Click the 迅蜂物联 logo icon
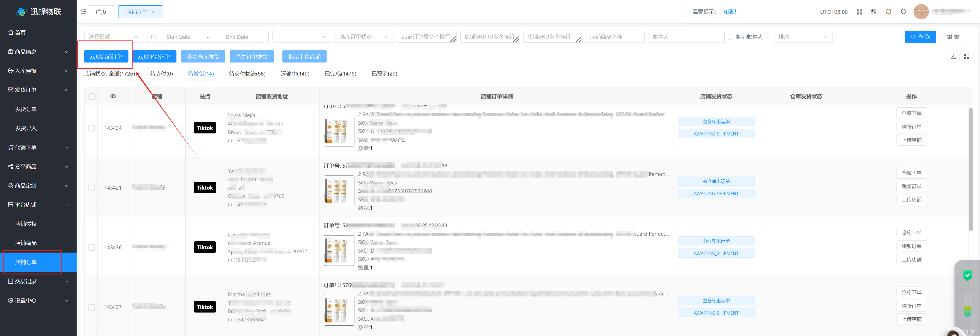Viewport: 980px width, 336px height. click(21, 12)
